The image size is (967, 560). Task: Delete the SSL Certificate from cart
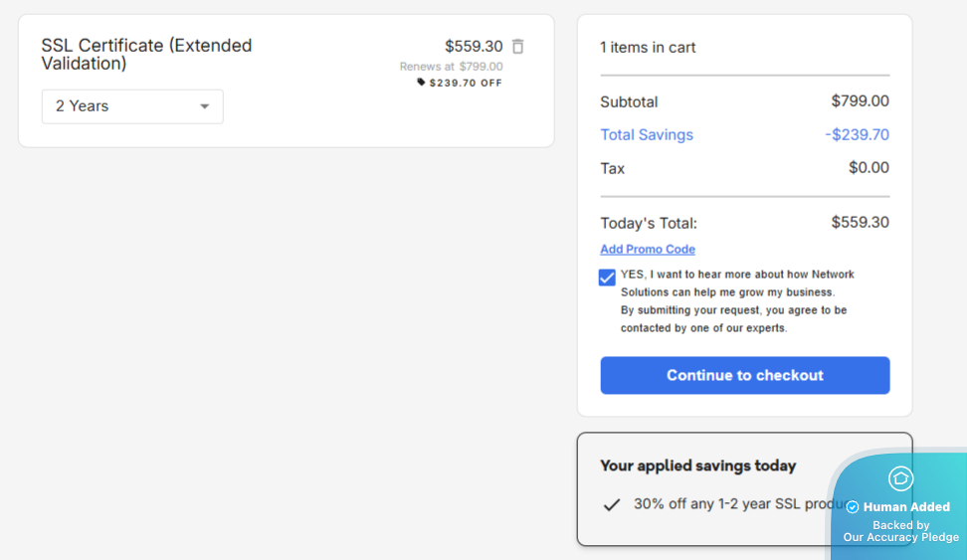click(518, 47)
